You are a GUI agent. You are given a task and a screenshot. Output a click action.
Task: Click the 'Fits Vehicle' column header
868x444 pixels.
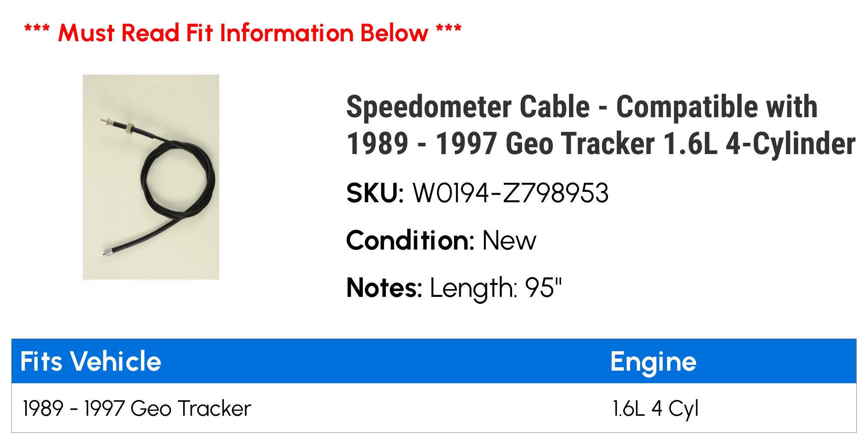pos(91,362)
